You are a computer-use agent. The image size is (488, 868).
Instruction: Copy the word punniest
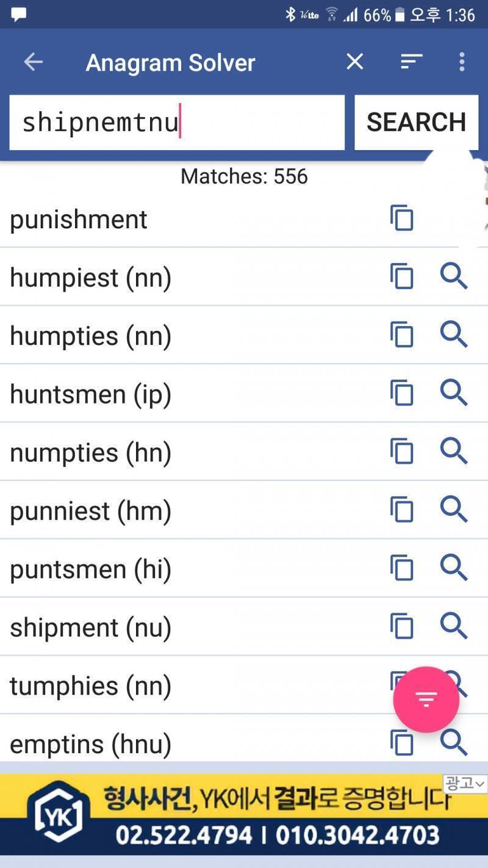(402, 510)
